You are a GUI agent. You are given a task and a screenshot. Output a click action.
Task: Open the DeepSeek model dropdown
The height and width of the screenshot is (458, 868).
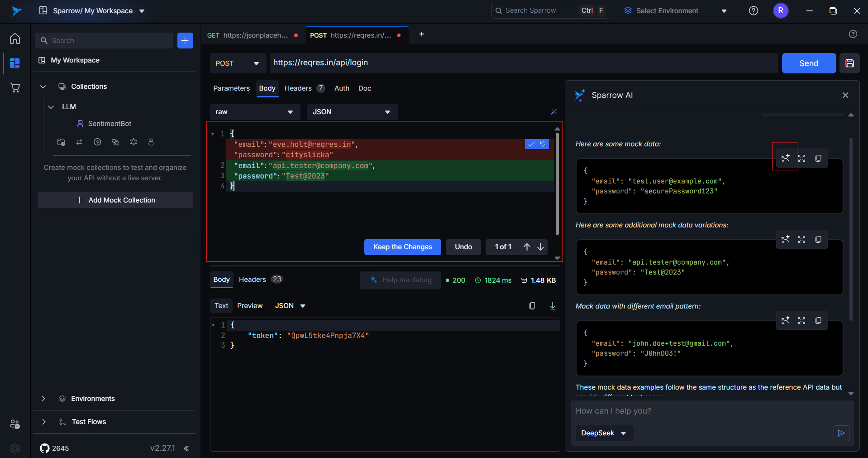[x=604, y=433]
